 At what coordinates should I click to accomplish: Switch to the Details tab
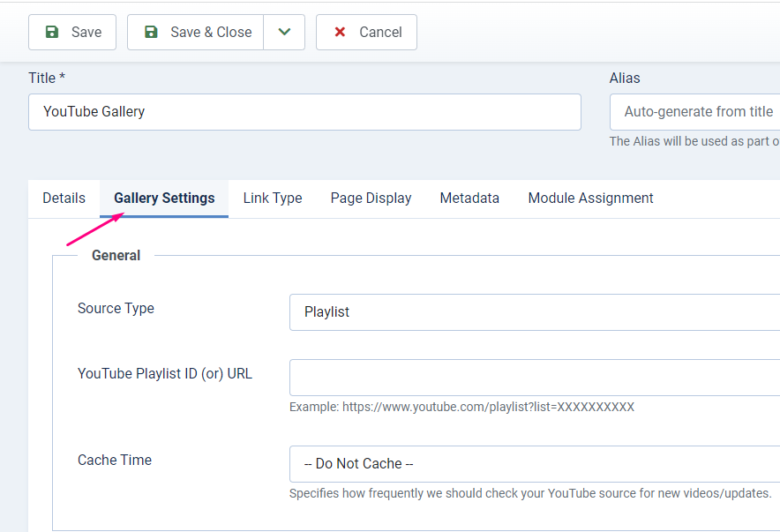tap(64, 199)
